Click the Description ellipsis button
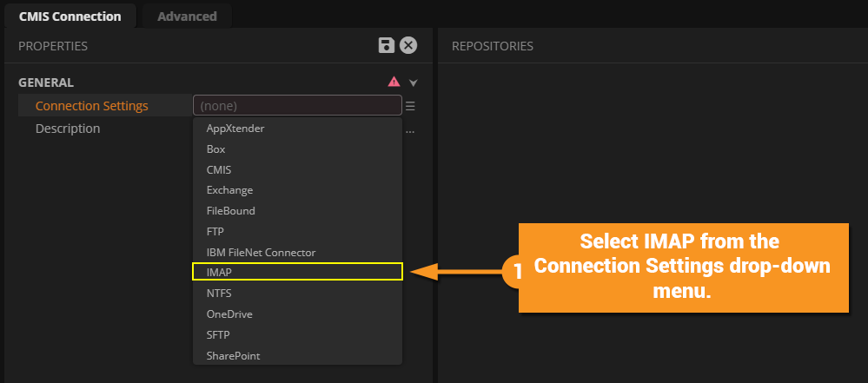This screenshot has height=383, width=868. (410, 131)
